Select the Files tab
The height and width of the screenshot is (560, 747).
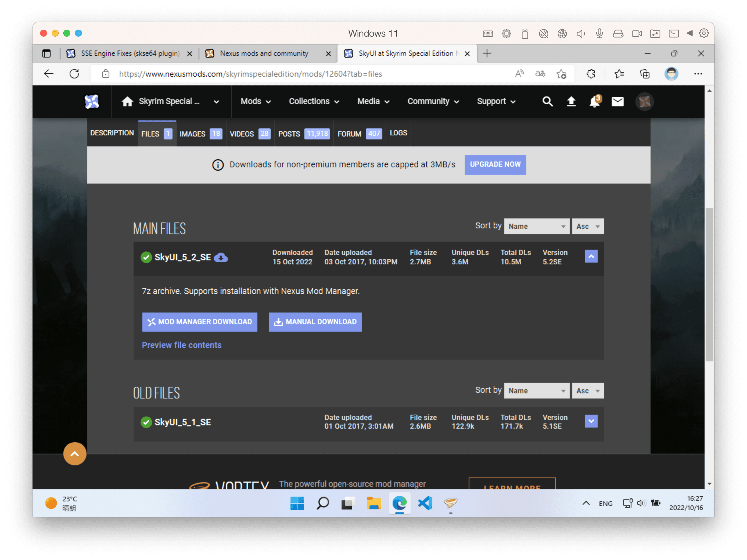157,134
